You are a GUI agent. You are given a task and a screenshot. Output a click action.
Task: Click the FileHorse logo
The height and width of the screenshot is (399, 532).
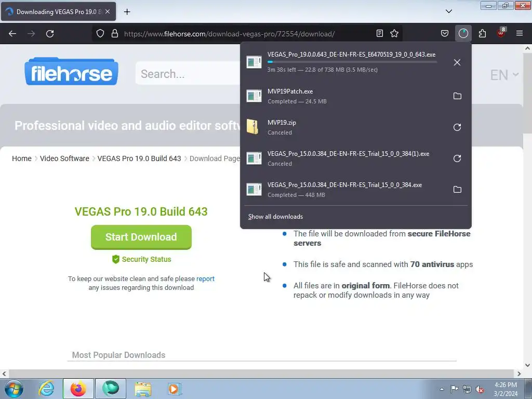point(71,71)
